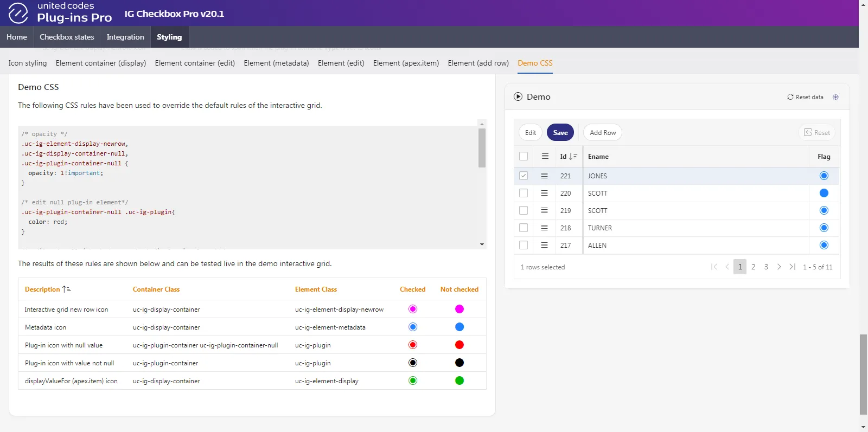The image size is (868, 432).
Task: Switch to the Checkbox states tab
Action: [x=67, y=37]
